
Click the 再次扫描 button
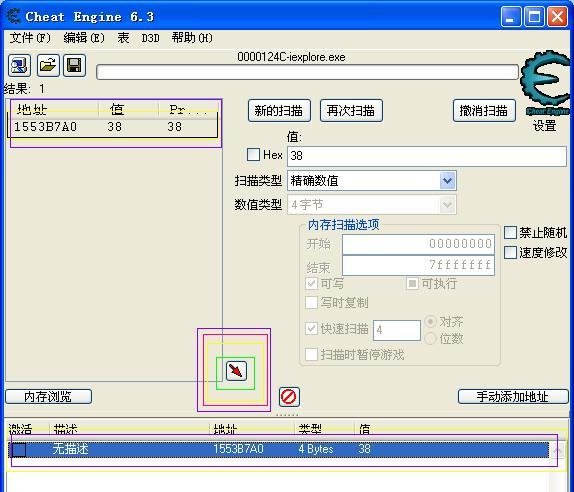tap(351, 111)
